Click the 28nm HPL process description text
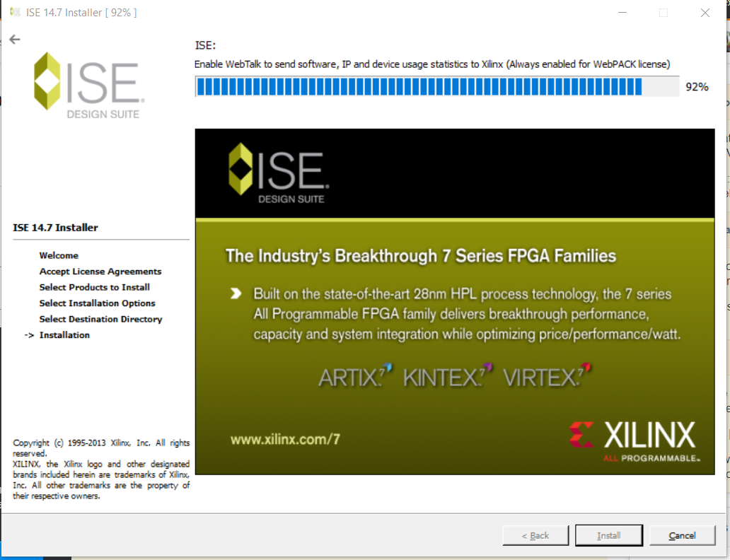This screenshot has height=560, width=730. click(467, 314)
